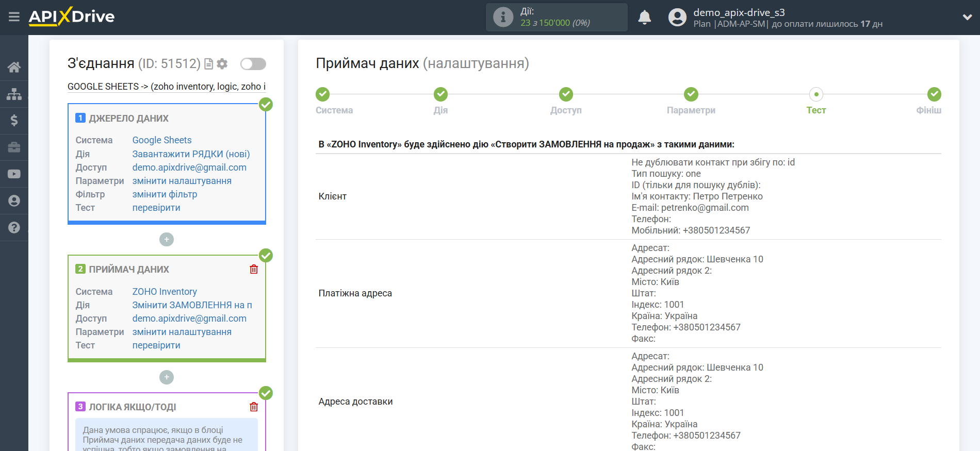Delete the ЛОГІКА ЯКЩО/ТОДІ block

point(254,407)
